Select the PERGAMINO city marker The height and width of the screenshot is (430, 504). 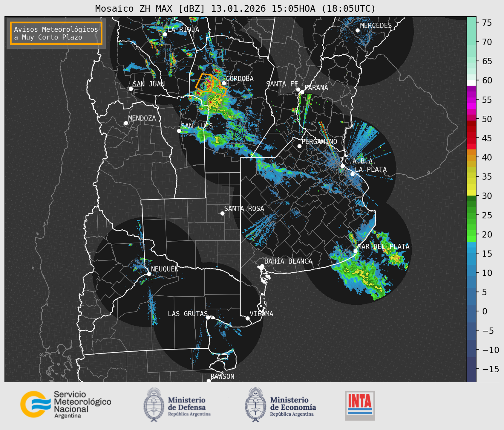[x=299, y=146]
